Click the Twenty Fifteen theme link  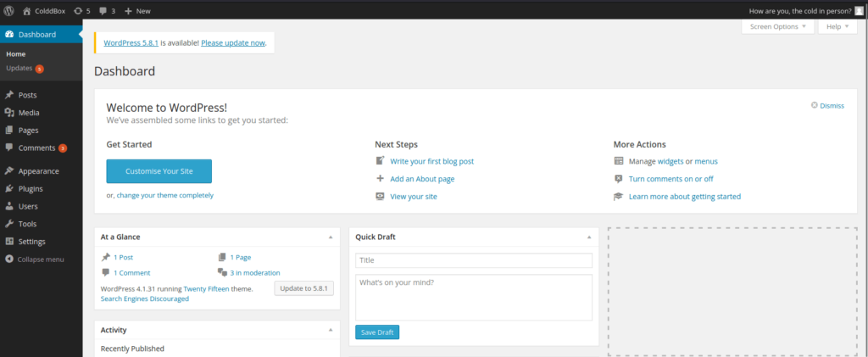point(207,289)
